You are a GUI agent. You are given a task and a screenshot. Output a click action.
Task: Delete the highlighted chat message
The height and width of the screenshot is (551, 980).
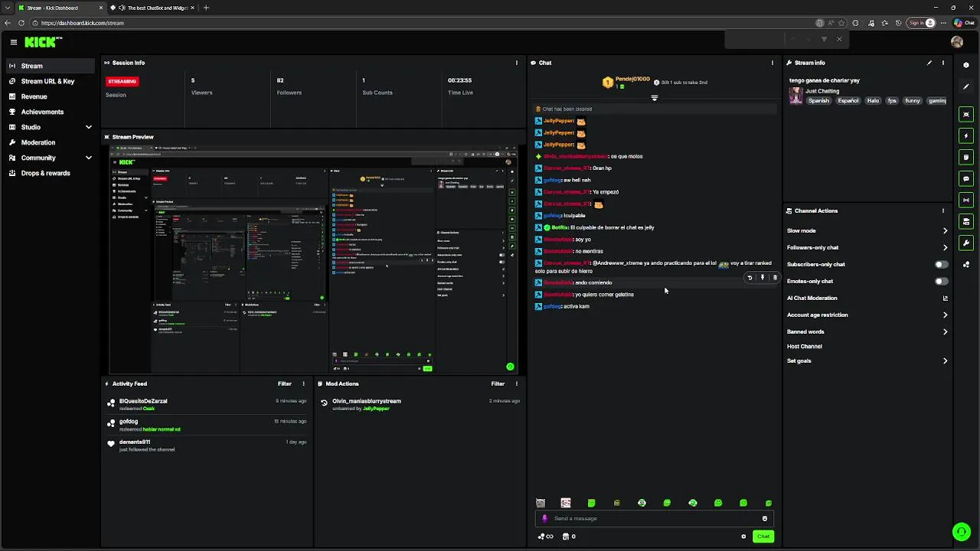coord(775,278)
